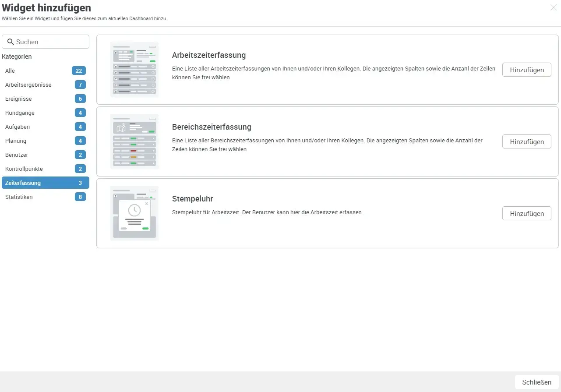Select the Rundgänge category
Viewport: 561px width, 392px height.
(20, 113)
